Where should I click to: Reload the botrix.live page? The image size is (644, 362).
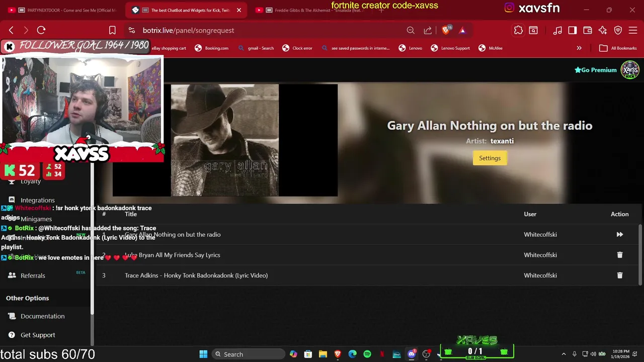(x=41, y=30)
